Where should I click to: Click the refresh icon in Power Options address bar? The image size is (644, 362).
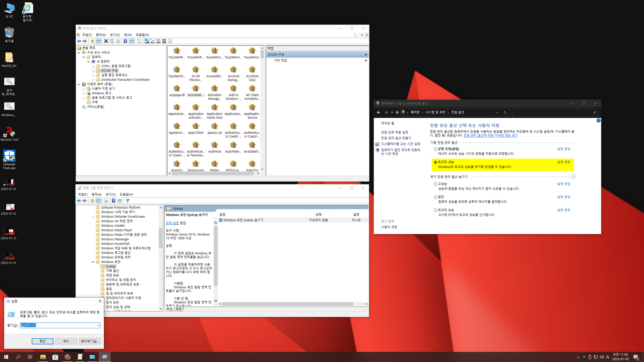505,113
